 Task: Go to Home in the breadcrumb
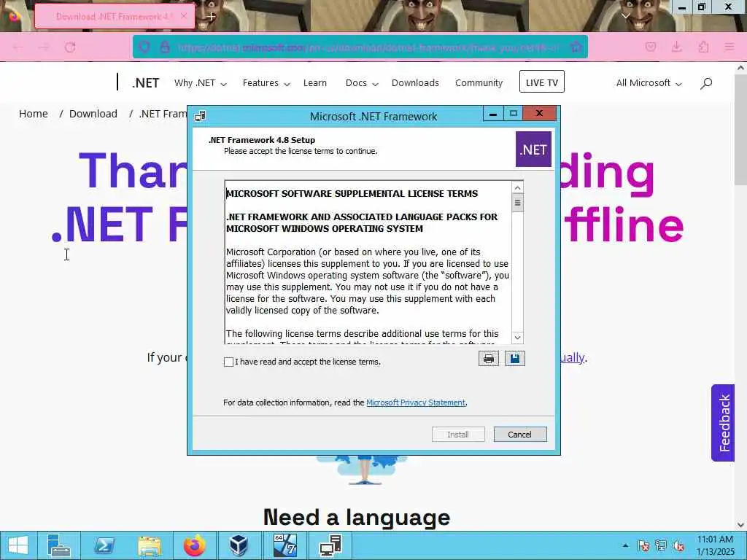(x=34, y=114)
